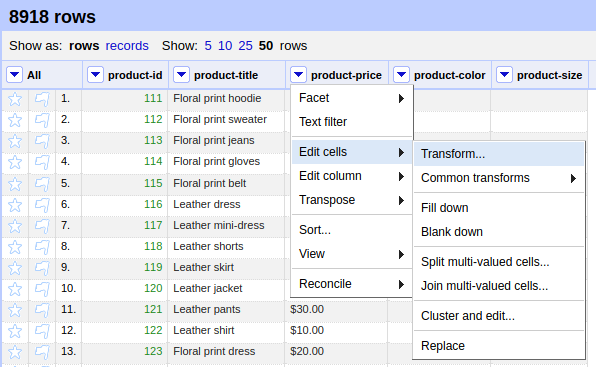596x367 pixels.
Task: Expand Common transforms submenu
Action: pyautogui.click(x=499, y=178)
